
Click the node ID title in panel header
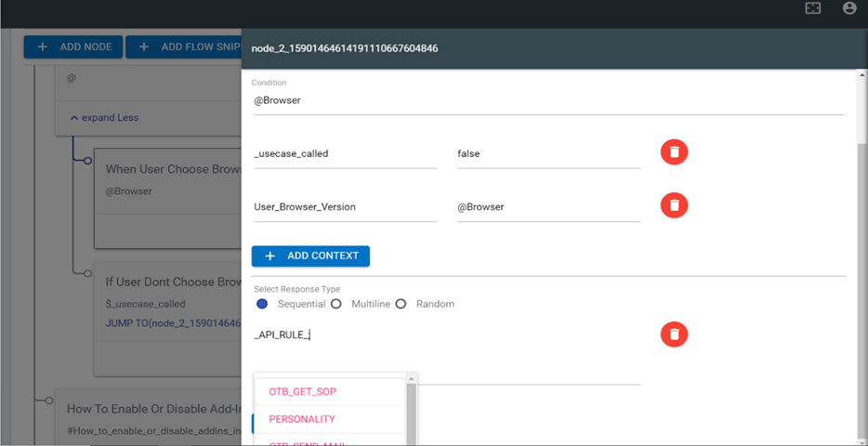[345, 48]
